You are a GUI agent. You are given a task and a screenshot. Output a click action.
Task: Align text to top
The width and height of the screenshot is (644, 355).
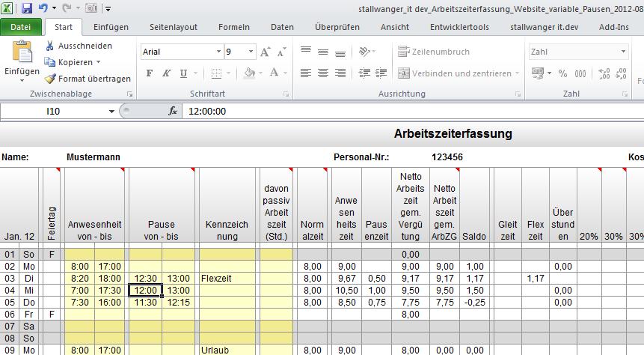point(306,51)
